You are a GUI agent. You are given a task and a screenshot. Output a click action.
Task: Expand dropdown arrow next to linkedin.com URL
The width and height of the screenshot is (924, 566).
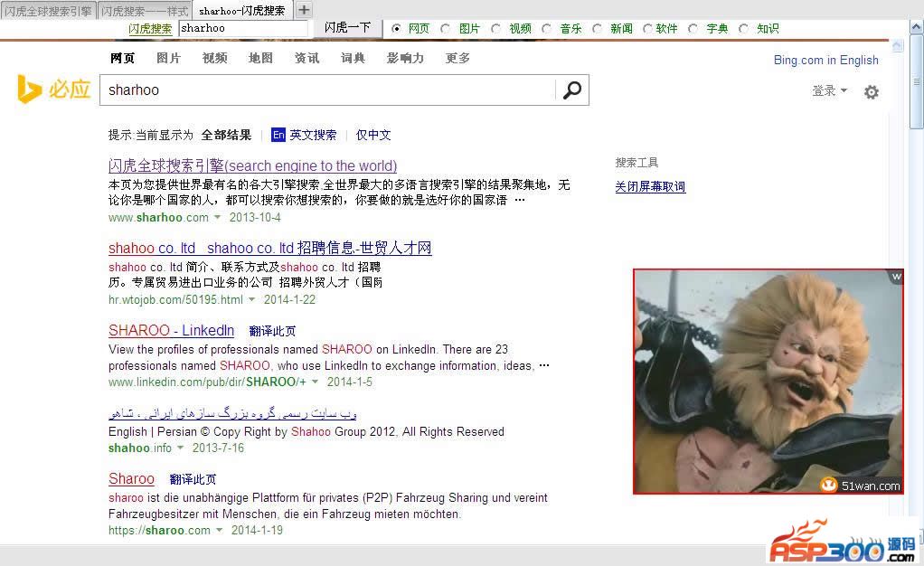coord(315,382)
